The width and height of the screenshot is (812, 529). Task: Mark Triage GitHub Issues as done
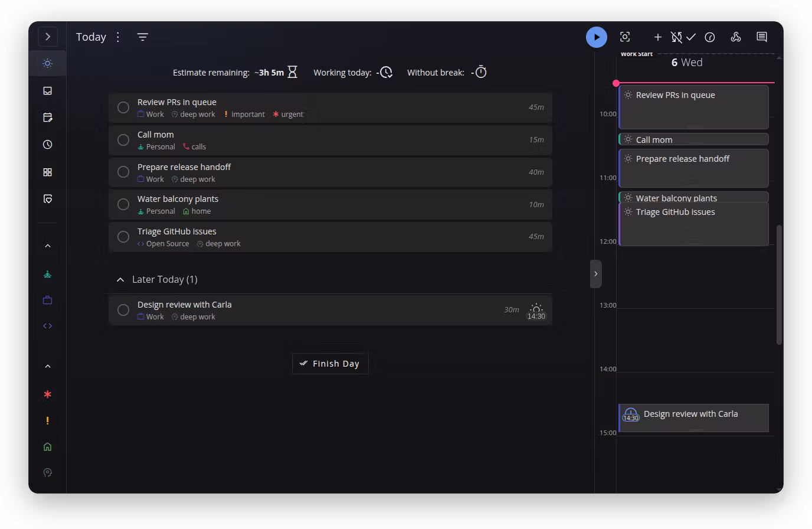123,237
